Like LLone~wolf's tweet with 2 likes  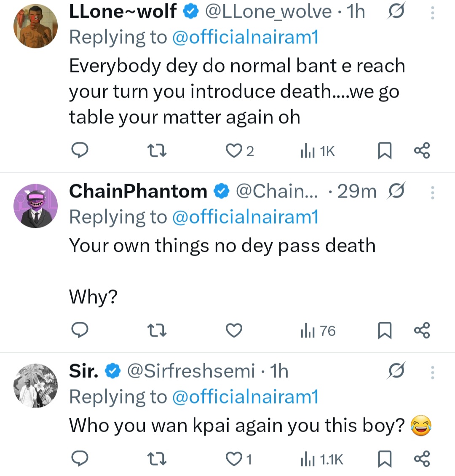(234, 150)
